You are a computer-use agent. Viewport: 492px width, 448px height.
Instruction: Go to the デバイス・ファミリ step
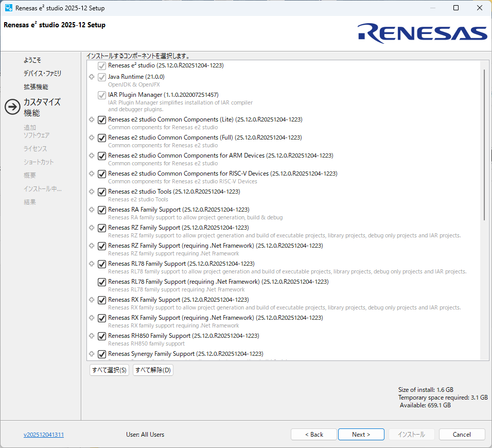(x=42, y=74)
